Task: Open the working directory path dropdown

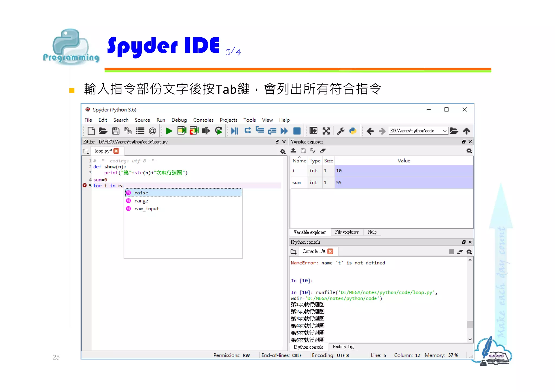Action: coord(445,131)
